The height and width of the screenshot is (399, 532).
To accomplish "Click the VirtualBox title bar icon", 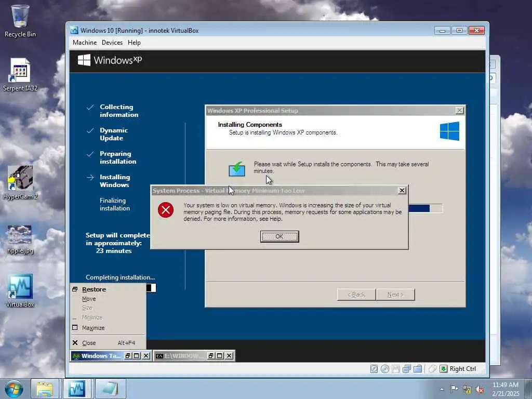I will pos(74,30).
